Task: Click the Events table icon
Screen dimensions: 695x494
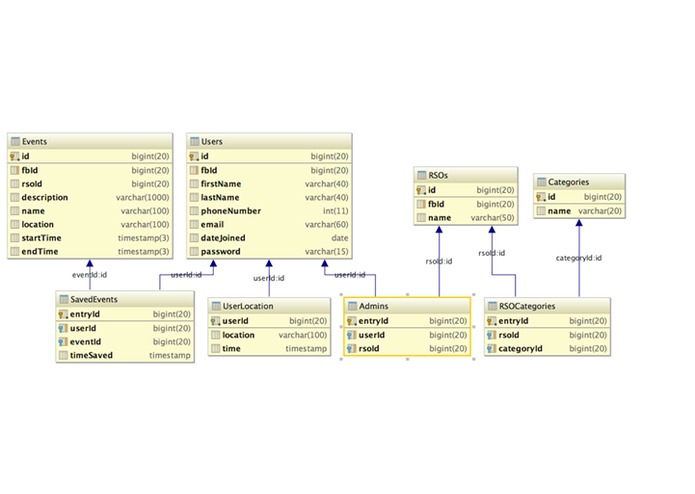Action: tap(16, 141)
